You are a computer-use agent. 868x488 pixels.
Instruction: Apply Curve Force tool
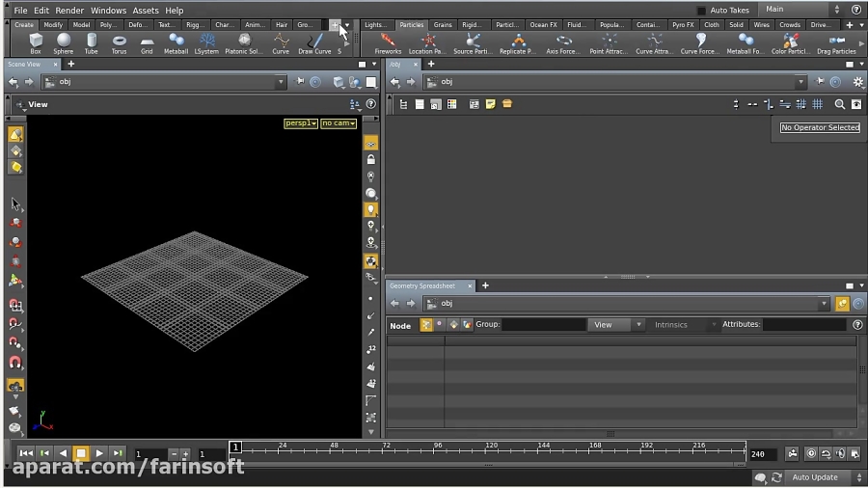tap(700, 43)
